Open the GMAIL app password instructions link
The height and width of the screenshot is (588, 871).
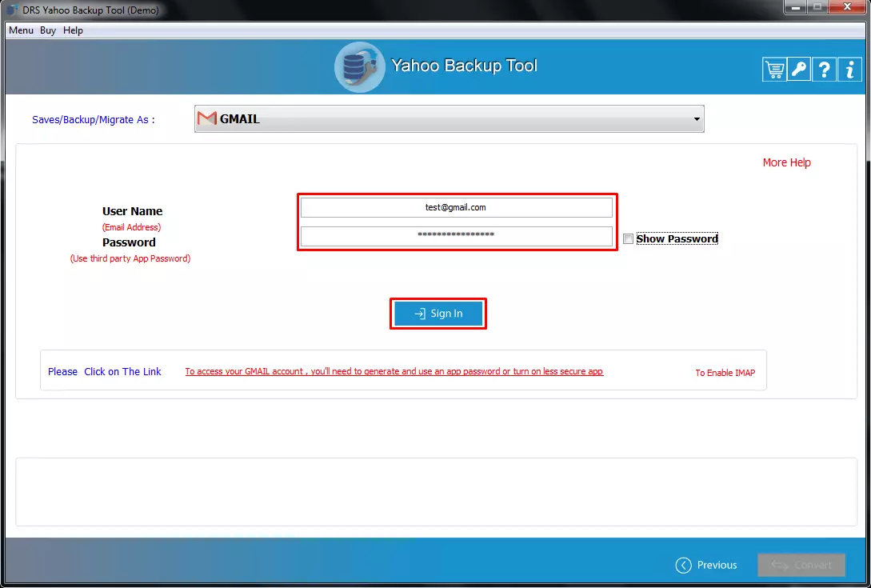click(x=394, y=371)
